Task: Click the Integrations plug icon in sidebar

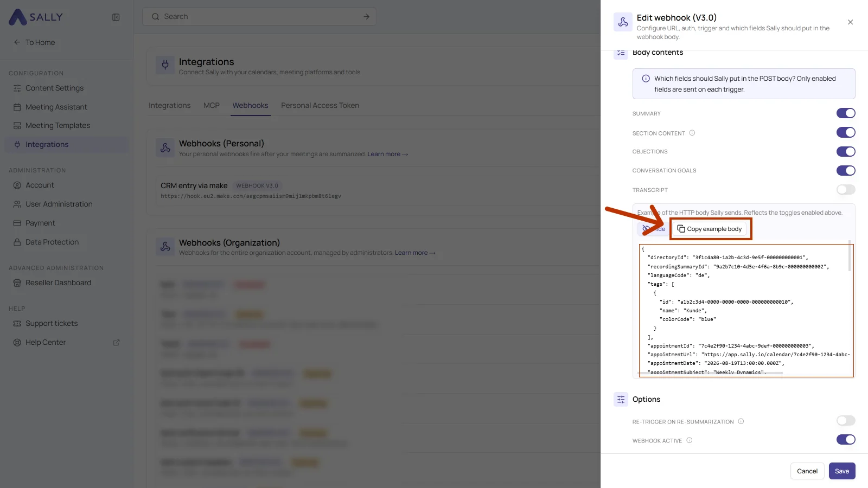Action: [x=17, y=144]
